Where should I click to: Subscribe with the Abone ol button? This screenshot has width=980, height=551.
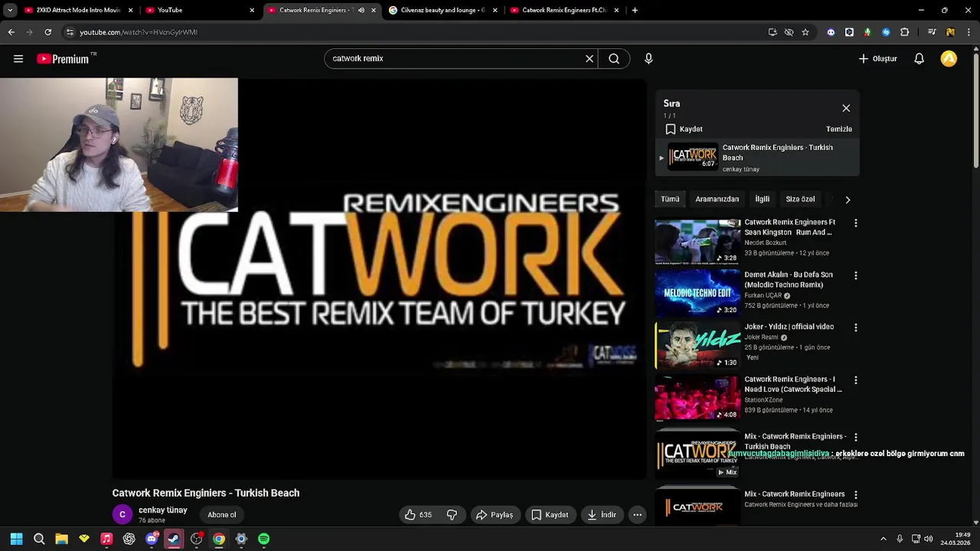click(x=222, y=515)
